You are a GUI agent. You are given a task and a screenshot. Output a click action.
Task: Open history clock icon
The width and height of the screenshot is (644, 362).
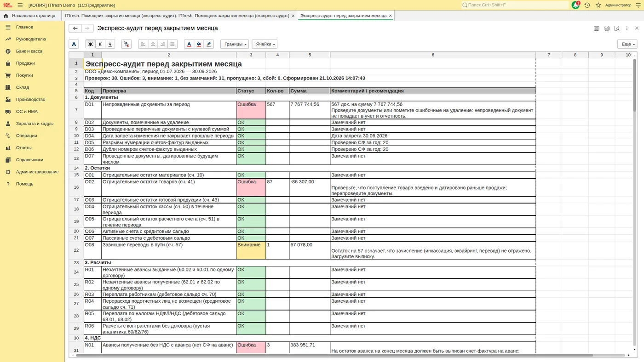[587, 5]
